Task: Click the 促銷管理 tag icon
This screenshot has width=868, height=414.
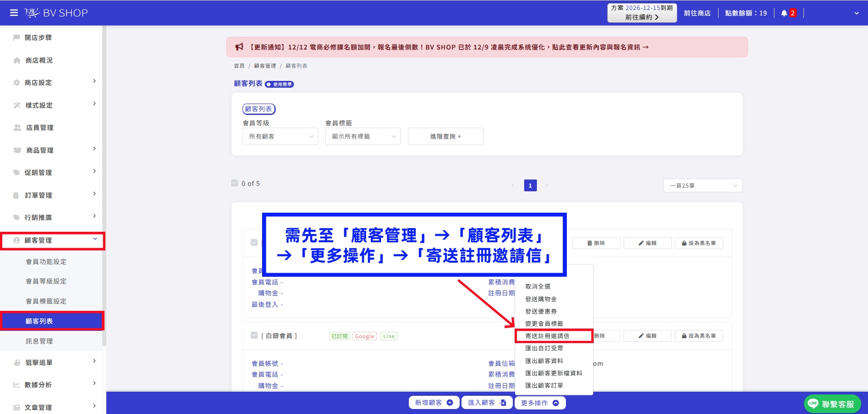Action: point(17,173)
